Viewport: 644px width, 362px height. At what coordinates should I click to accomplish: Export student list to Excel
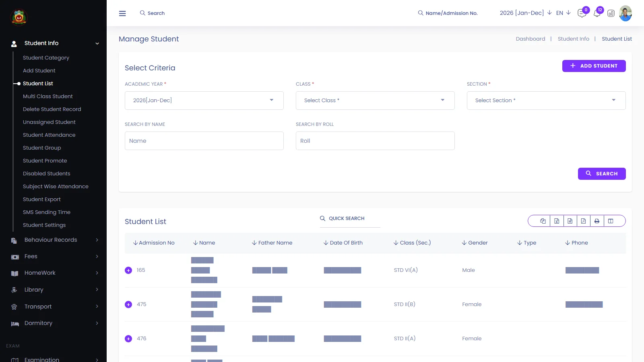pyautogui.click(x=557, y=221)
